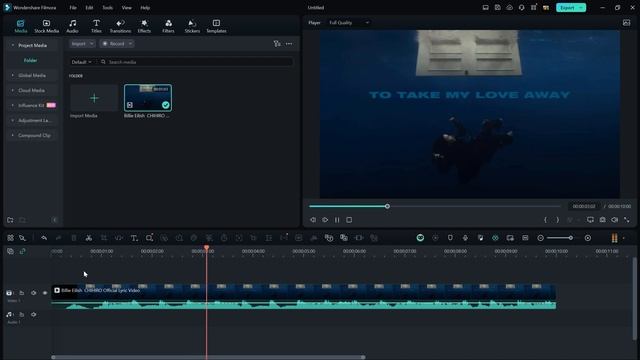Image resolution: width=640 pixels, height=360 pixels.
Task: Select the Folder item
Action: (x=30, y=60)
